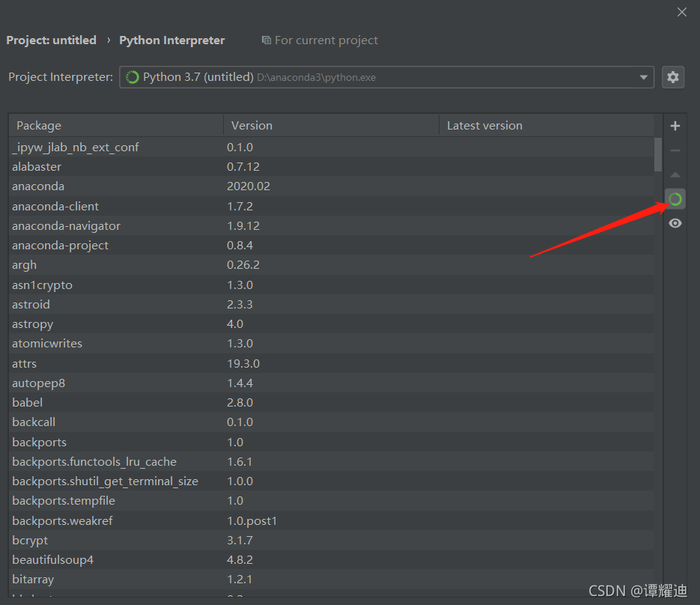Select the anaconda package row
The width and height of the screenshot is (700, 605).
331,186
